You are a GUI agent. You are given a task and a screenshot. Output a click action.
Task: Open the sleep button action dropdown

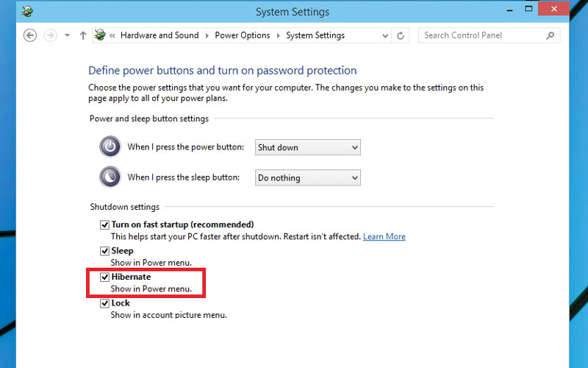tap(307, 177)
